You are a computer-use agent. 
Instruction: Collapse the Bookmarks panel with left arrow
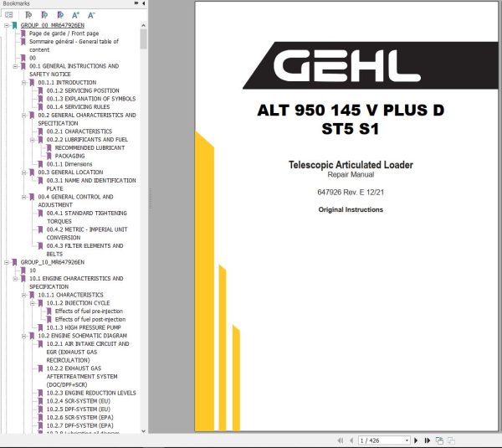[143, 3]
